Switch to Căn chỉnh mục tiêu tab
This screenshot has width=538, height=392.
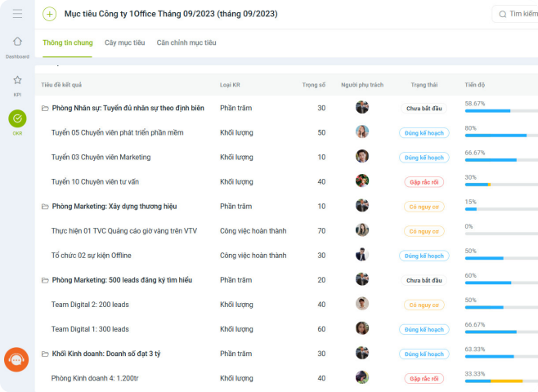point(186,42)
